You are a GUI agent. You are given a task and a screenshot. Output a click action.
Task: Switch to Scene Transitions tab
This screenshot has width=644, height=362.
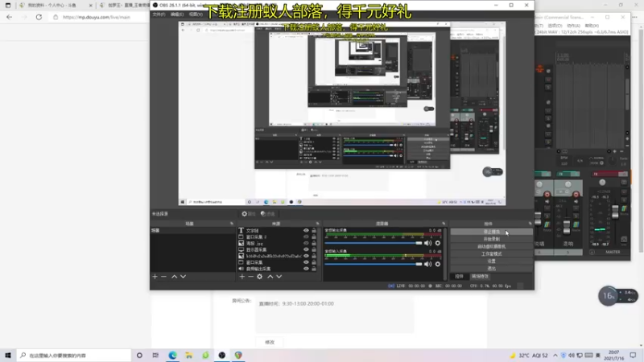point(480,277)
